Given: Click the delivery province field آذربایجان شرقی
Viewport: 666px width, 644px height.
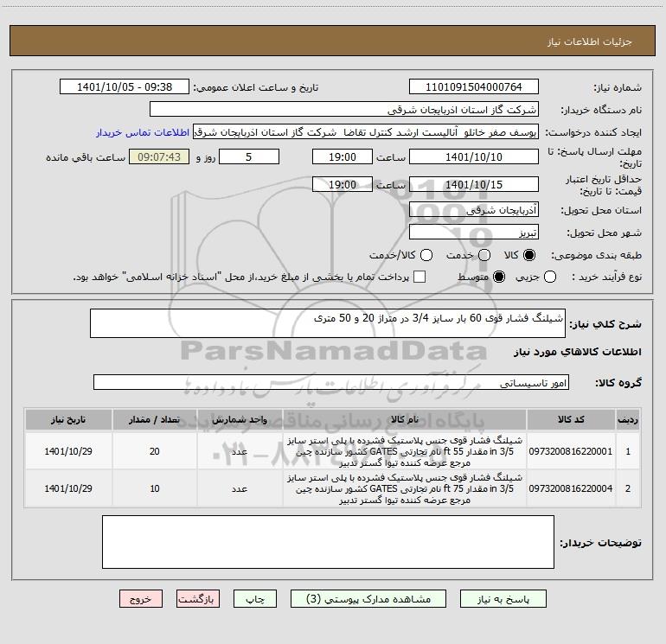Looking at the screenshot, I should point(474,210).
